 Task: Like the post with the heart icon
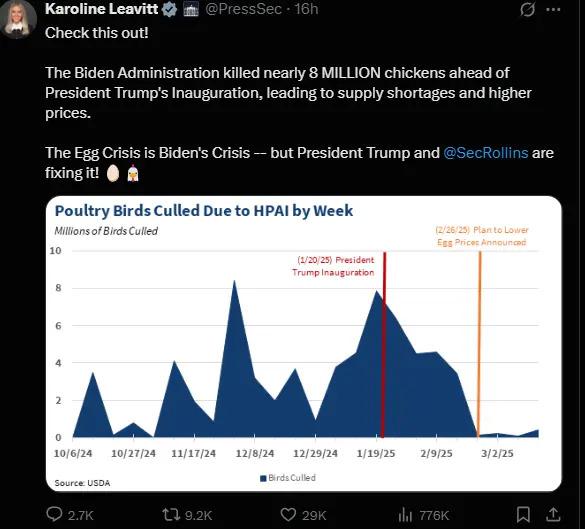[288, 515]
